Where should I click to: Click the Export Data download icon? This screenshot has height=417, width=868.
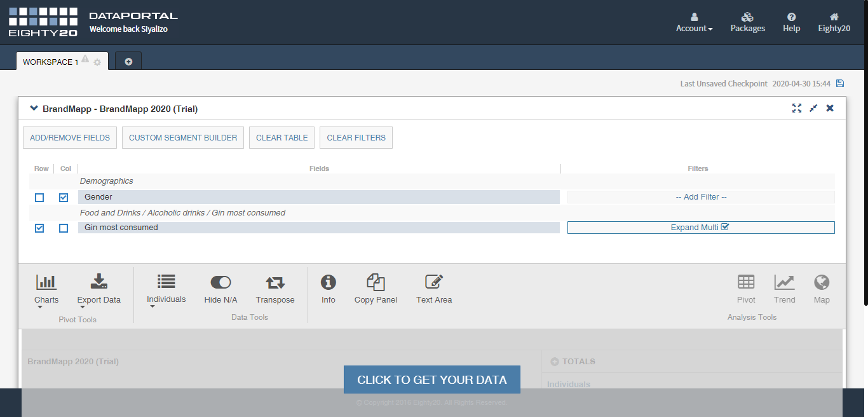click(98, 282)
